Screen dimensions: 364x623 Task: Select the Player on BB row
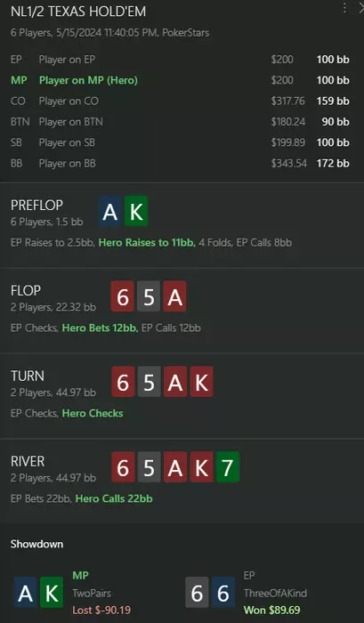(180, 163)
